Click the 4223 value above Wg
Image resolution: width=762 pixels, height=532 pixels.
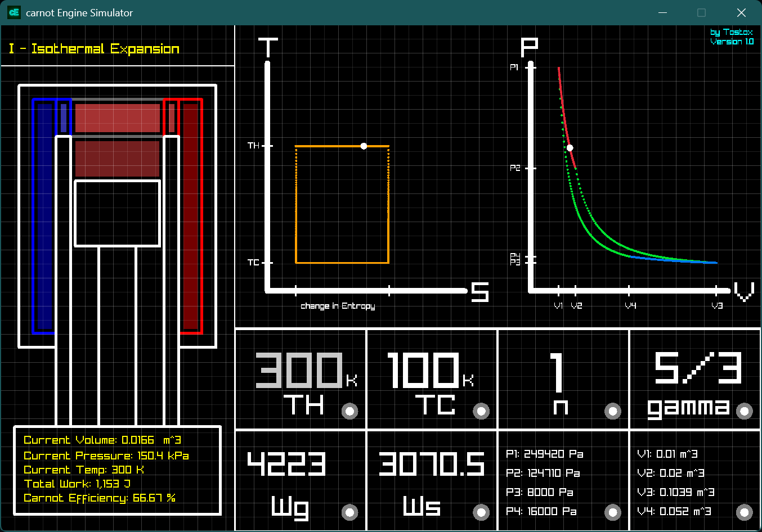click(286, 464)
